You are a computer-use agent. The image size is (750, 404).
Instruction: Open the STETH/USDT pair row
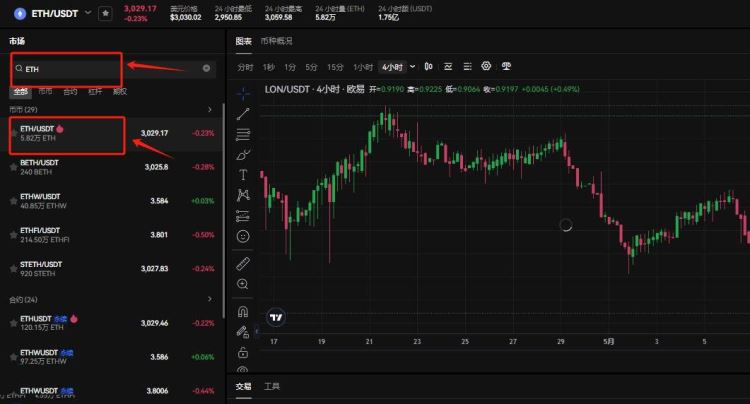[x=112, y=269]
